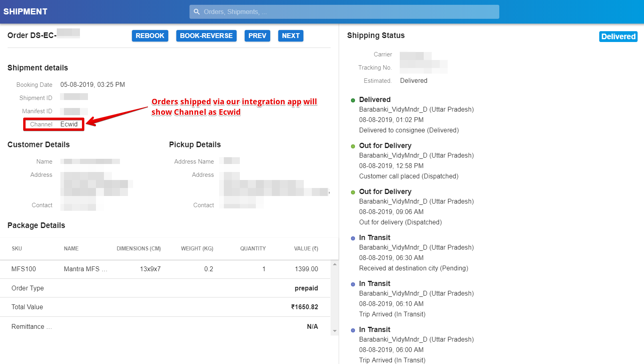This screenshot has width=644, height=364.
Task: Click the SHIPMENT header title
Action: click(x=26, y=12)
